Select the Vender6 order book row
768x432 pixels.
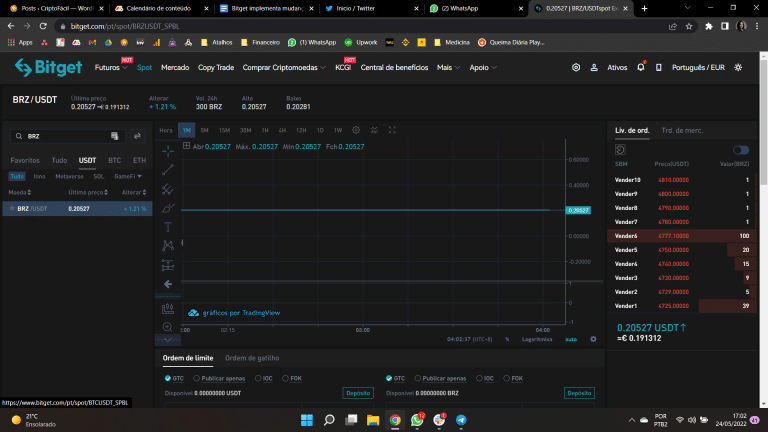pyautogui.click(x=682, y=236)
